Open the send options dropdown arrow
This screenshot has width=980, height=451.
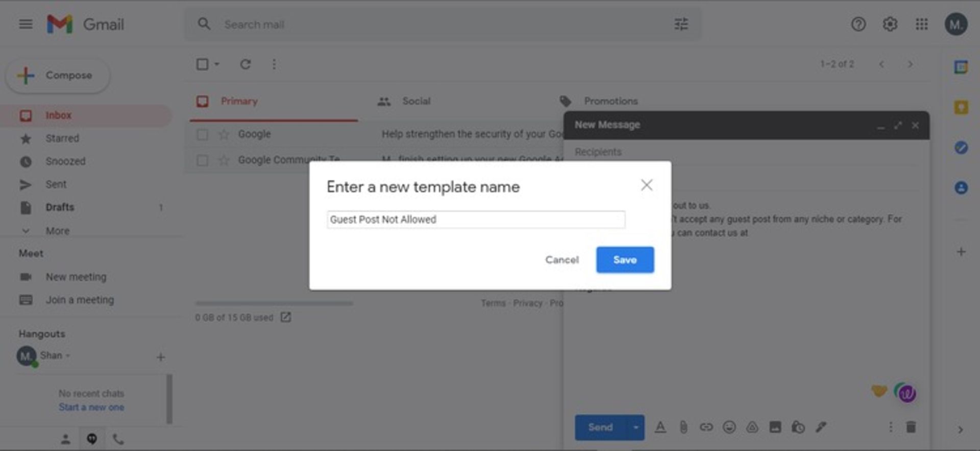pos(635,428)
